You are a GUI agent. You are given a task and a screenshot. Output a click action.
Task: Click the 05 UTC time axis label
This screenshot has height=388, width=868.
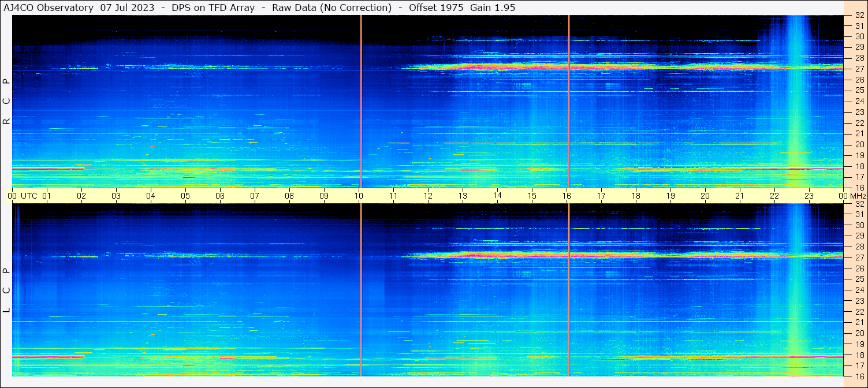coord(185,196)
